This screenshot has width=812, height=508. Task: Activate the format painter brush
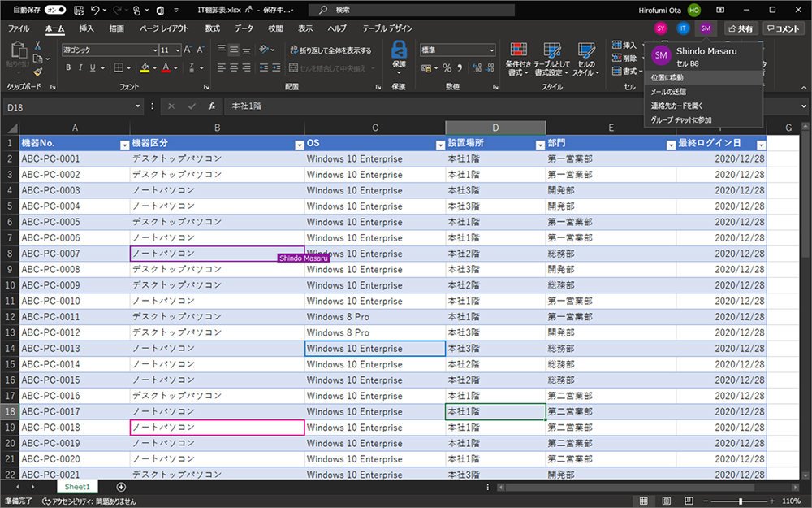[37, 72]
